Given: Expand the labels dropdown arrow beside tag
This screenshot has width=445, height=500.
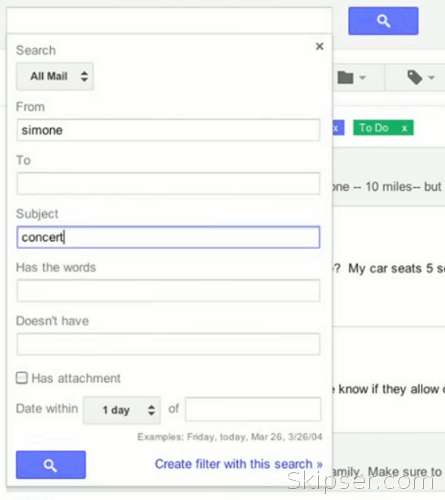Looking at the screenshot, I should pyautogui.click(x=431, y=78).
